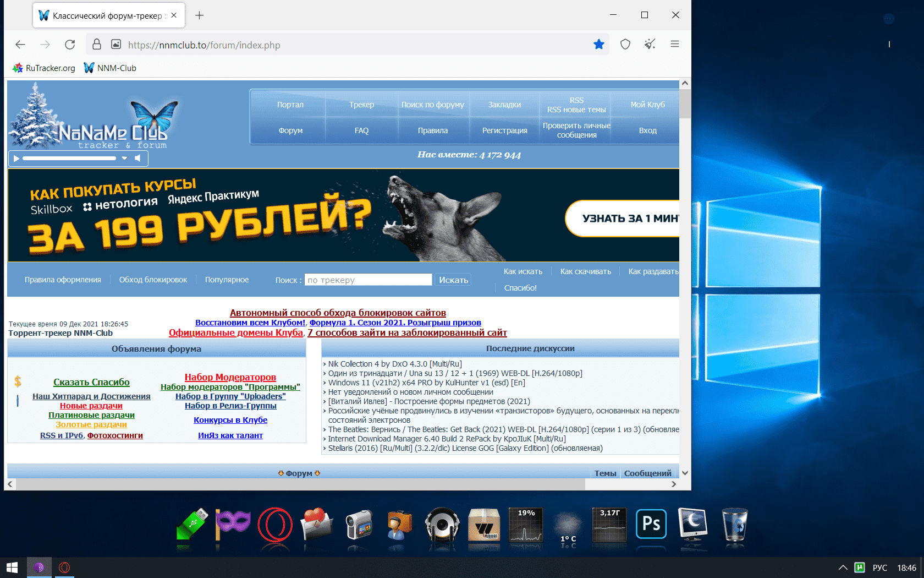Screen dimensions: 924x578
Task: Open the Платиновые раздачи link
Action: click(x=91, y=415)
